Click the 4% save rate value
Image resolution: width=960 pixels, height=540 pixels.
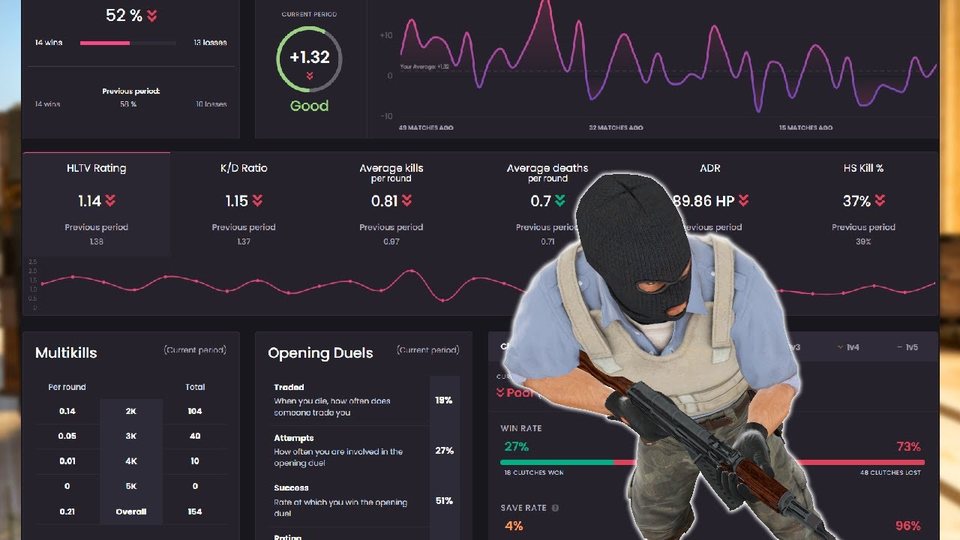pos(514,526)
